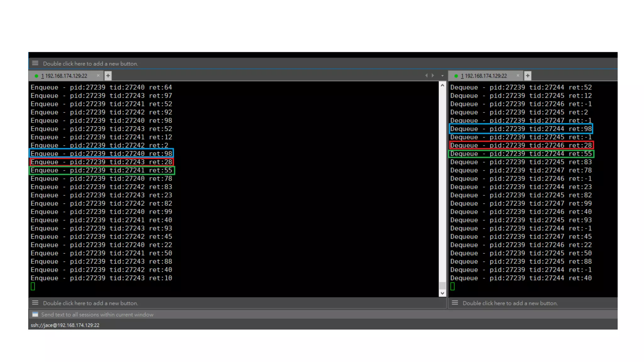Image resolution: width=644 pixels, height=362 pixels.
Task: Click the top 'Double click here to add' bar text
Action: pos(91,64)
